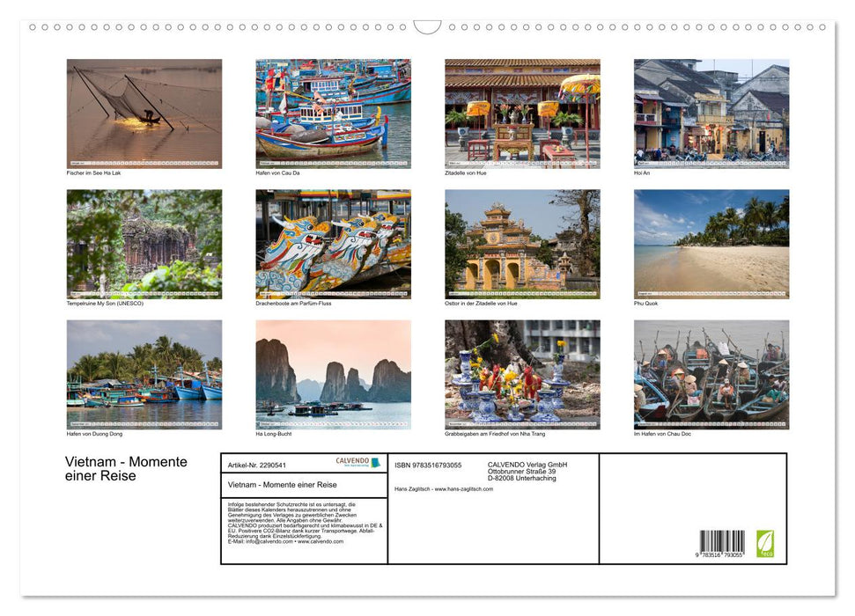Click caption 'Phu Quok'
855x616 pixels.
click(x=646, y=303)
